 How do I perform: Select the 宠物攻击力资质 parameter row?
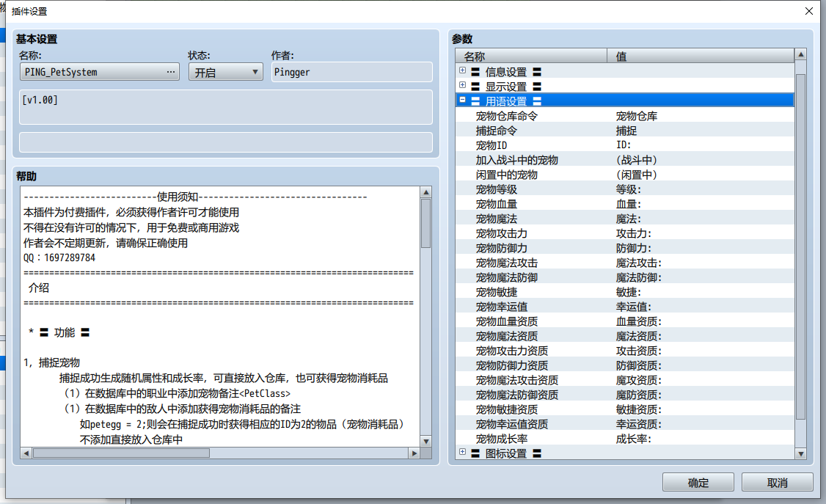pos(625,351)
